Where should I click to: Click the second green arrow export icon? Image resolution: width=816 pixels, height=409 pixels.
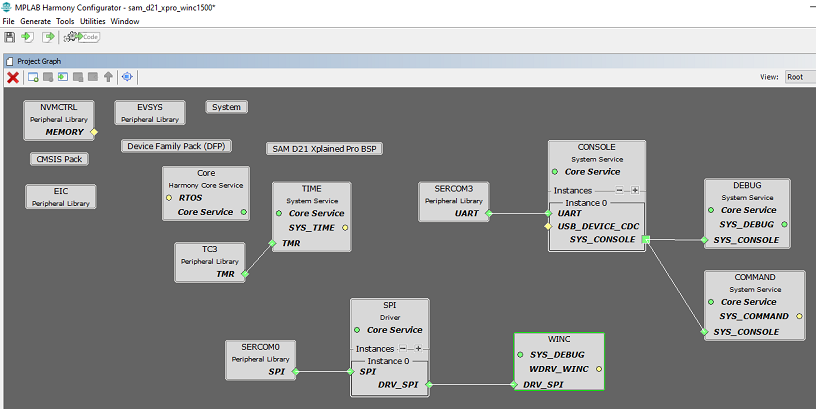(48, 37)
